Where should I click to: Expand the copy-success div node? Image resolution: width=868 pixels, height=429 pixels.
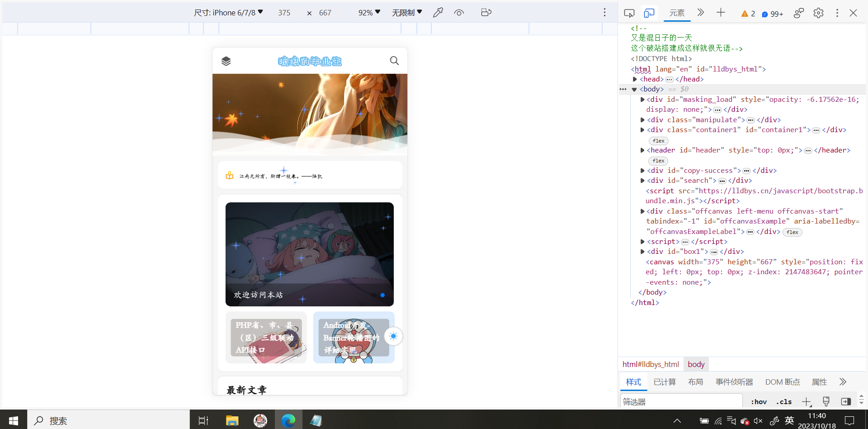point(642,171)
